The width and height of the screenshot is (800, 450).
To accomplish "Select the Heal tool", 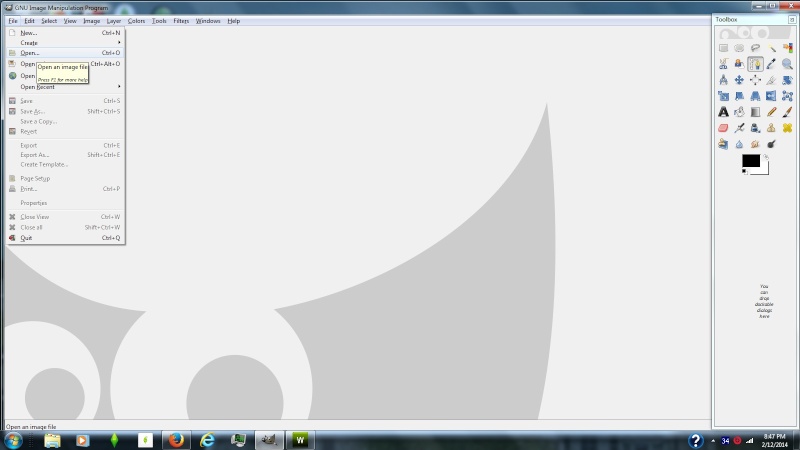I will point(787,128).
